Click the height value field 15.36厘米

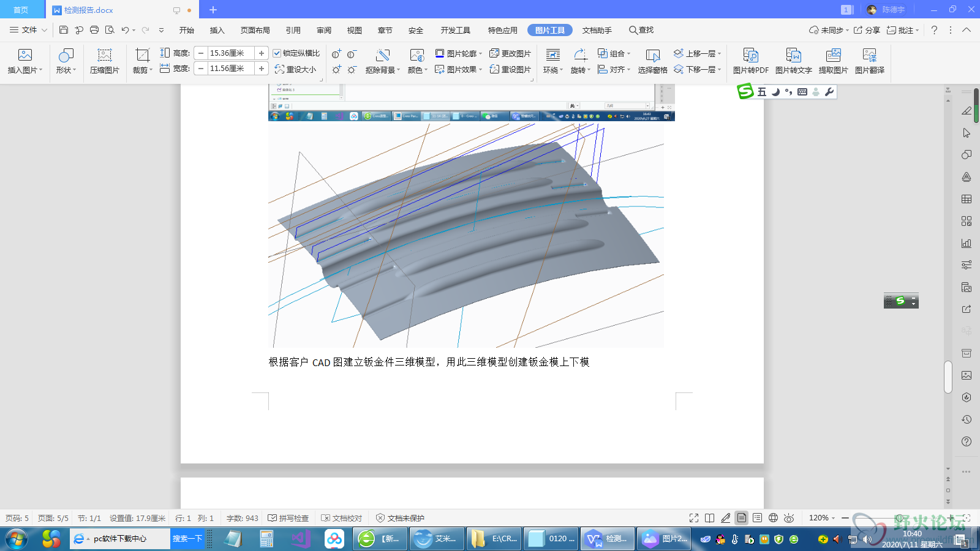231,53
